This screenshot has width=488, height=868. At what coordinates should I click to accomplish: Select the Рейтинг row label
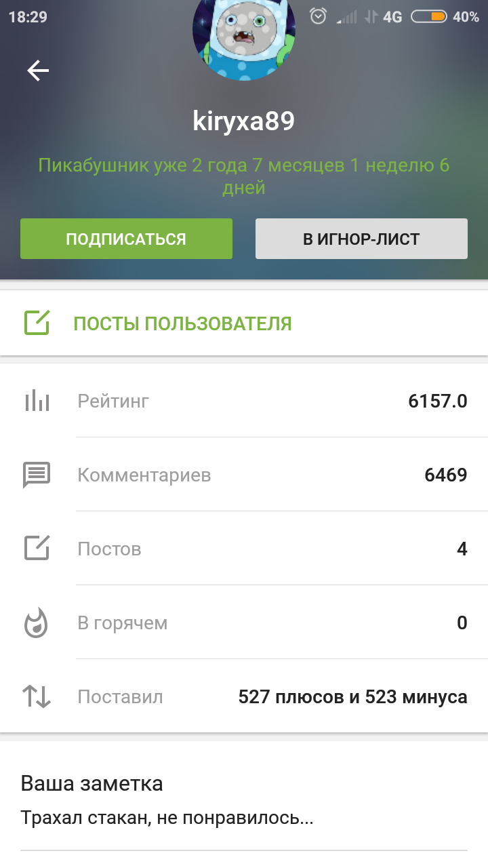pos(113,401)
